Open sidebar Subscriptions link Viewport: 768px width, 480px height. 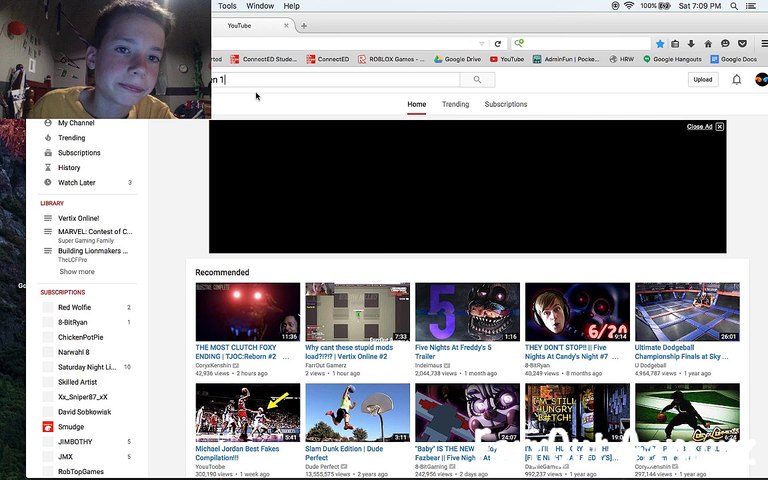tap(79, 153)
